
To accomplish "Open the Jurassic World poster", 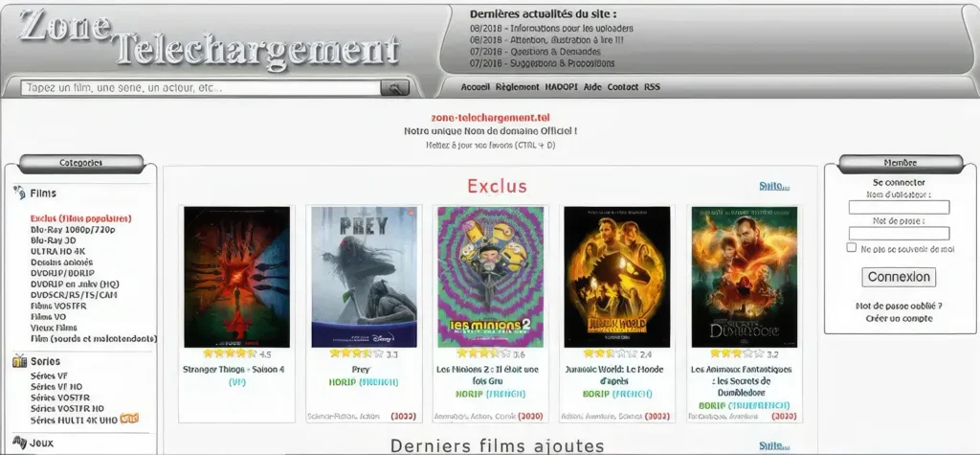I will coord(617,277).
